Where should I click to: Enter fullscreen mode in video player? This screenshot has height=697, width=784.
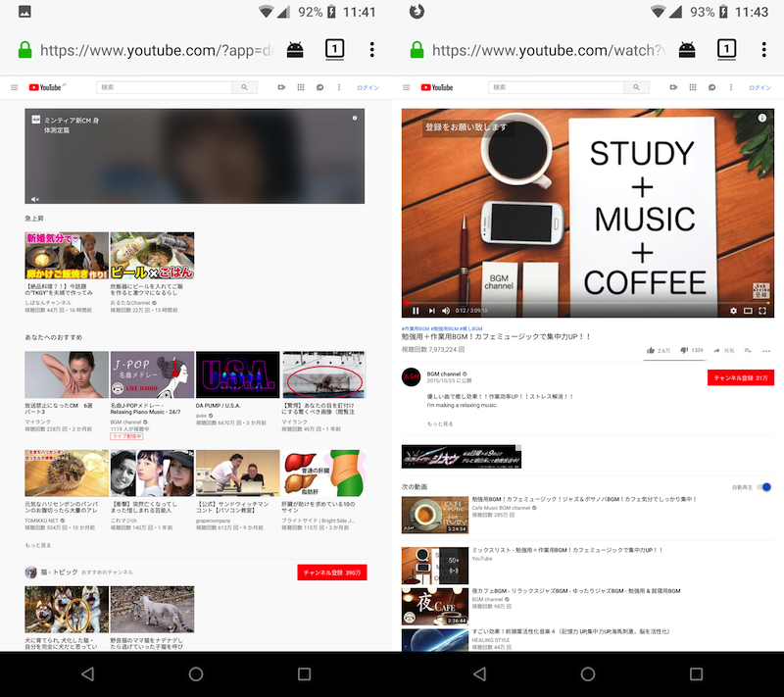[762, 311]
